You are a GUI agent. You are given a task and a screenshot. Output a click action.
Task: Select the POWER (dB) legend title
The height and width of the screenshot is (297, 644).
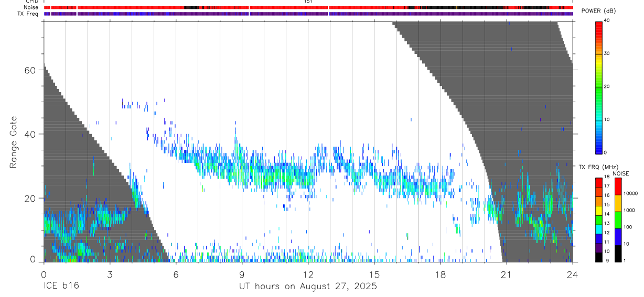point(599,11)
